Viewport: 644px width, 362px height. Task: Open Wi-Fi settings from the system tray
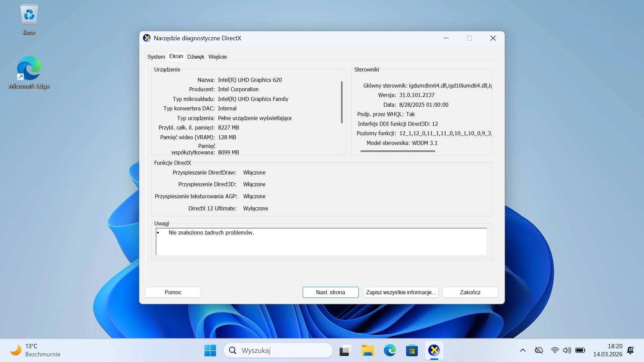pos(554,350)
